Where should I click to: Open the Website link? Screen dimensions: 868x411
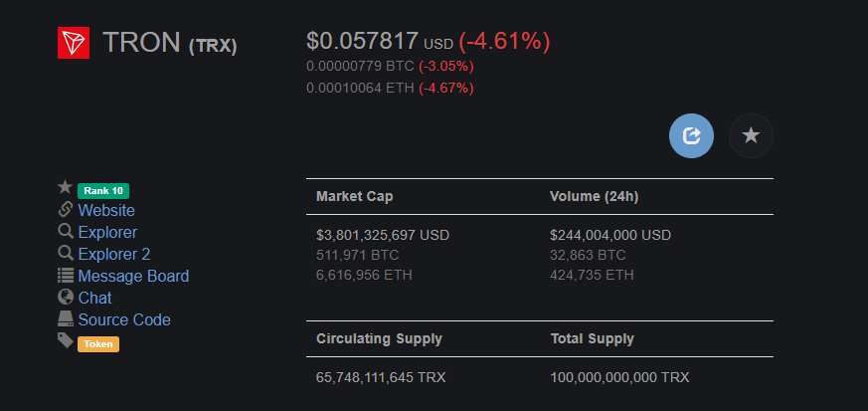click(106, 211)
